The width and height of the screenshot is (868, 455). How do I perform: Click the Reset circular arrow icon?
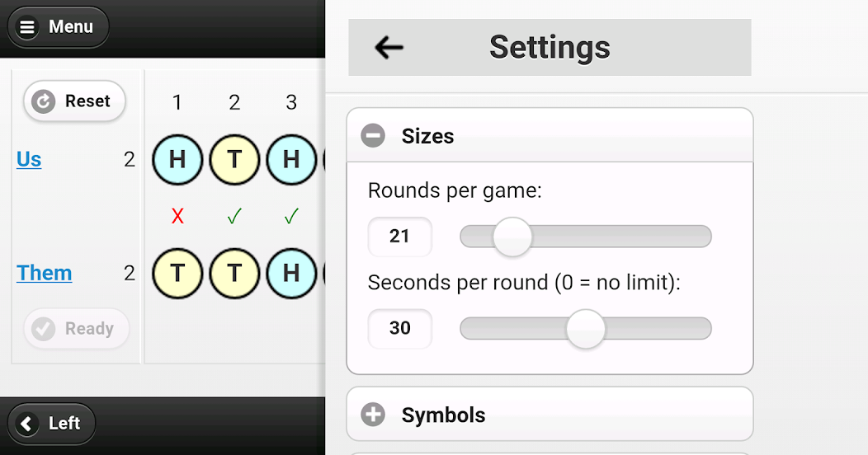pos(43,101)
